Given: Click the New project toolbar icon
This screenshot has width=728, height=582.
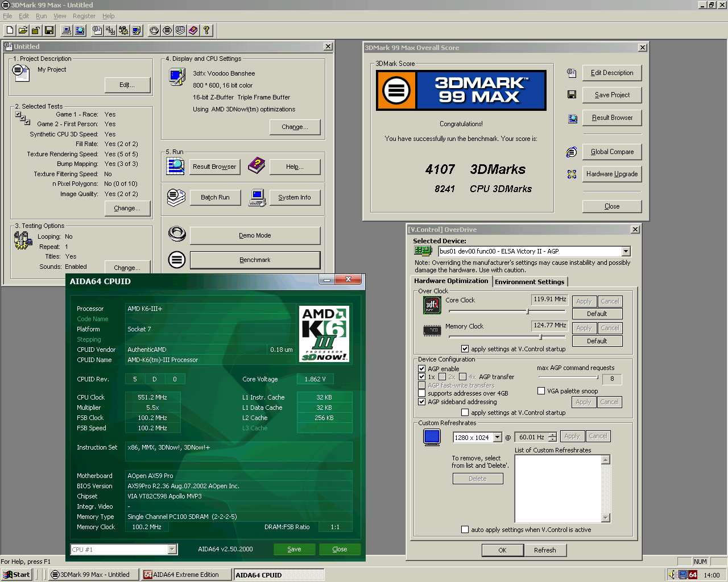Looking at the screenshot, I should (10, 30).
